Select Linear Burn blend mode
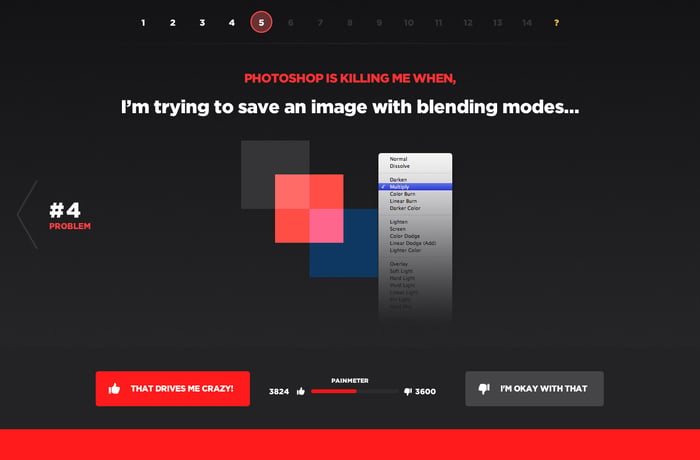 click(x=403, y=201)
